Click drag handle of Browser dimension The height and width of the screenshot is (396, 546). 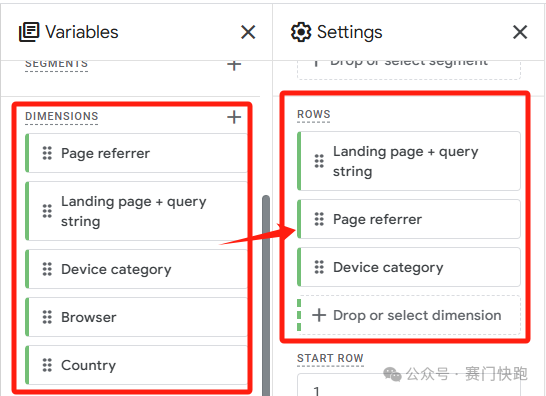tap(47, 317)
